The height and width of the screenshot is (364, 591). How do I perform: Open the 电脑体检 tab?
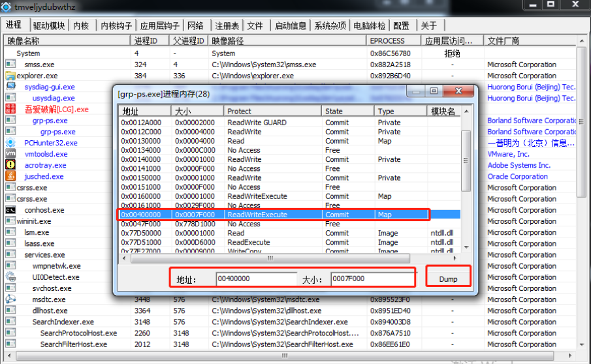(370, 25)
